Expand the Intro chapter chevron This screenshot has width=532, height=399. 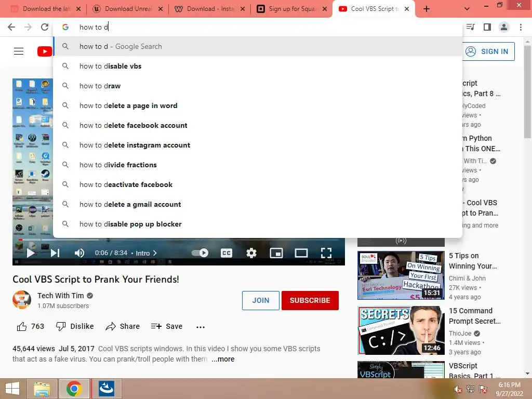[x=155, y=253]
